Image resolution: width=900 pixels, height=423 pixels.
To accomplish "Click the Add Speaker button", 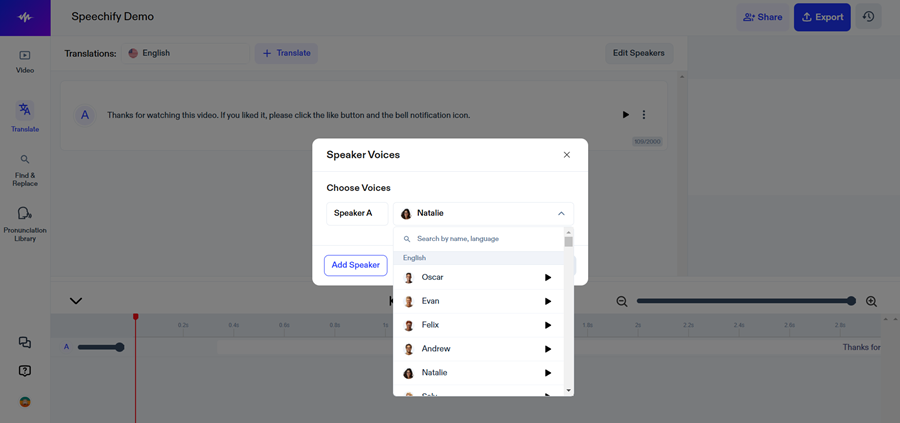I will coord(355,265).
